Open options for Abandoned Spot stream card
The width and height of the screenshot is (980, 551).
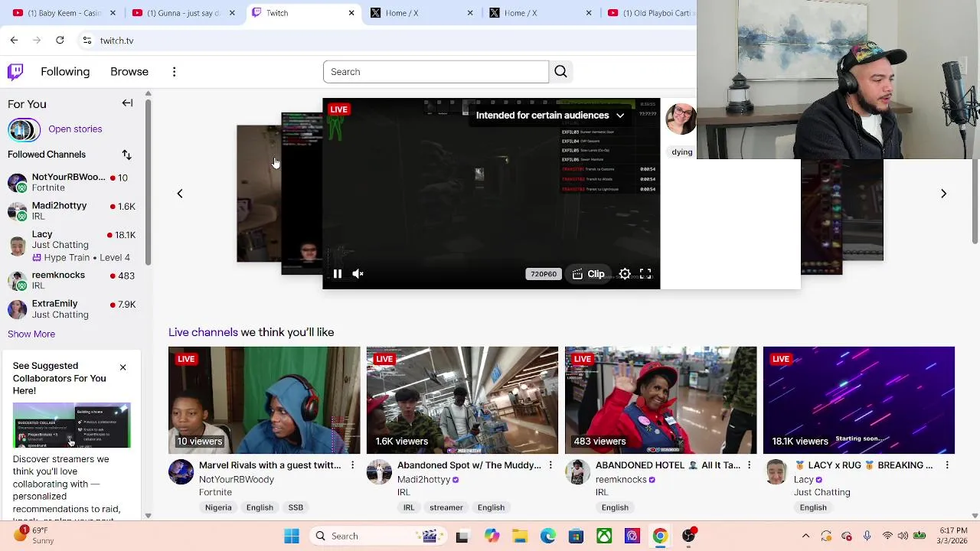tap(550, 465)
